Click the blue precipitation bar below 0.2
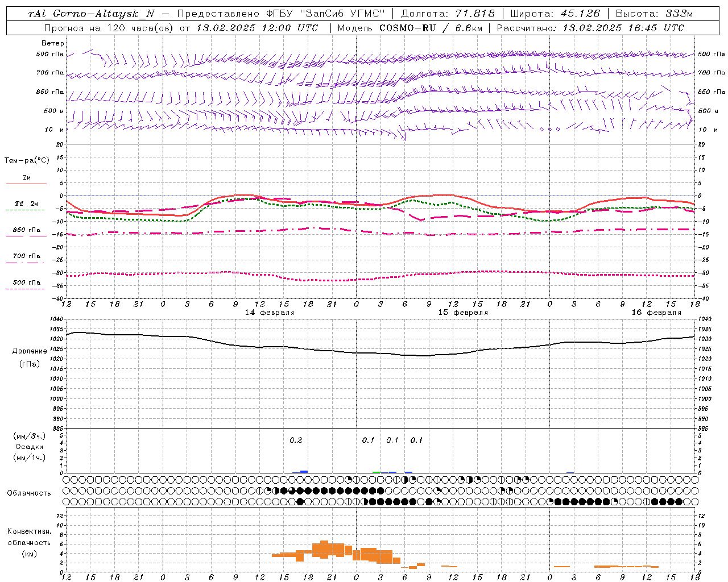The height and width of the screenshot is (582, 728). [x=304, y=472]
